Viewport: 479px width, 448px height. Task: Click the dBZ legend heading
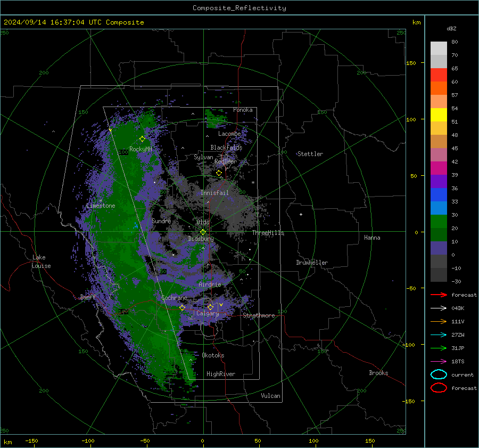[x=451, y=28]
